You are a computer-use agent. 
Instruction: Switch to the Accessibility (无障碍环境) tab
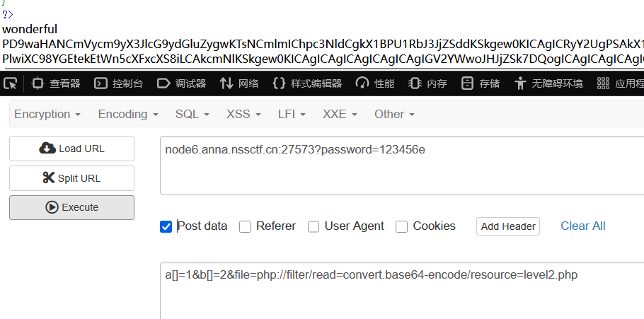tap(549, 83)
